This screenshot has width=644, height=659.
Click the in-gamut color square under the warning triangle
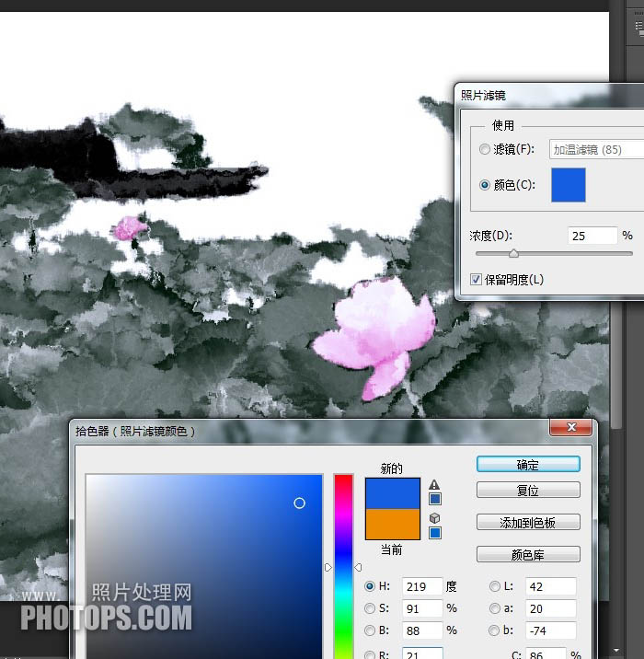click(x=435, y=499)
